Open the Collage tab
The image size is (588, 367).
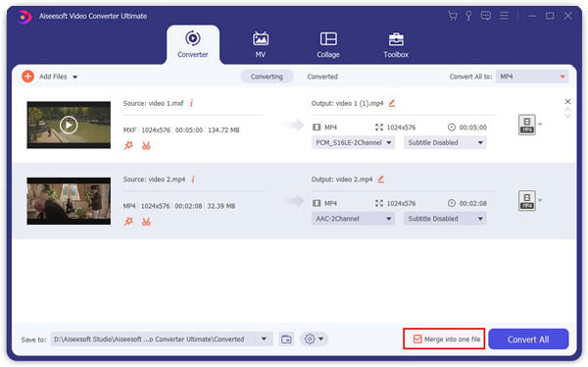328,45
